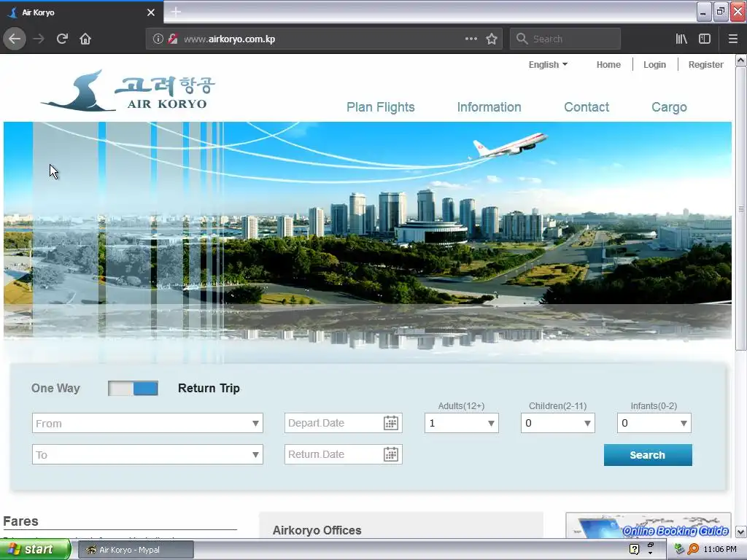Click the orange magnifier tray icon
Screen dimensions: 747x560
[693, 549]
